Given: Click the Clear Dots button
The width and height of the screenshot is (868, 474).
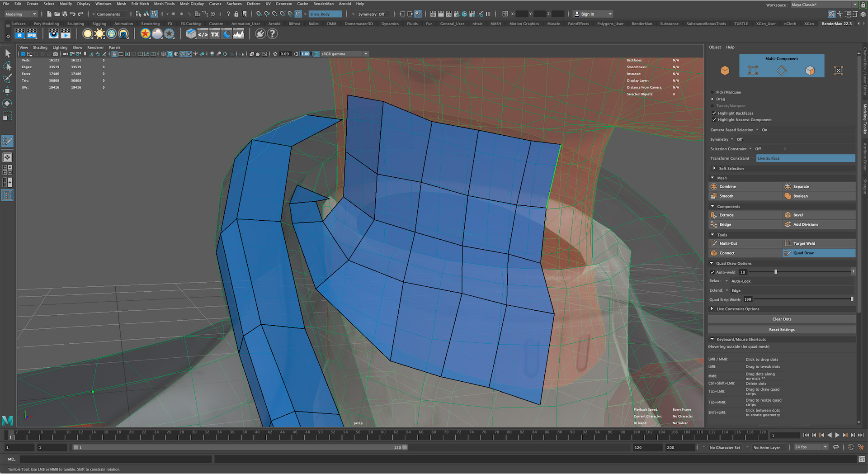Looking at the screenshot, I should [x=782, y=319].
